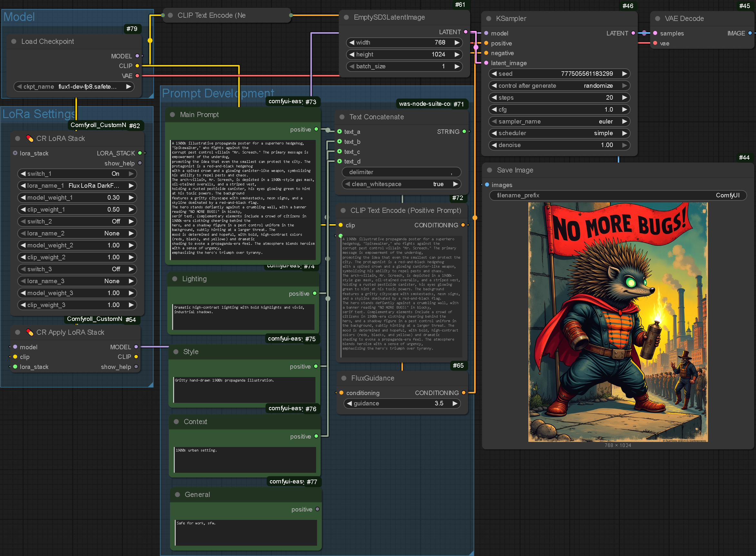The height and width of the screenshot is (556, 756).
Task: Increase model_weight_1 with right arrow
Action: tap(131, 198)
